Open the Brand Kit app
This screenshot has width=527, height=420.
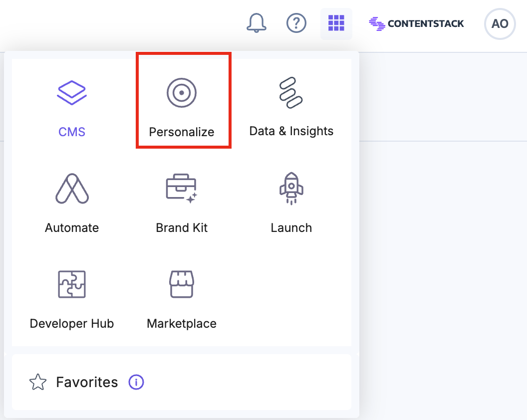(182, 204)
